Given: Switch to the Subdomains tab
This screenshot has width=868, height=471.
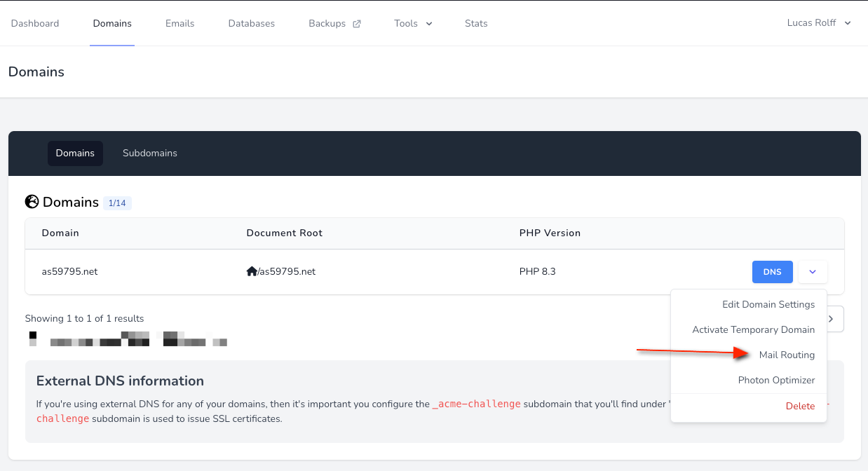Looking at the screenshot, I should point(150,153).
